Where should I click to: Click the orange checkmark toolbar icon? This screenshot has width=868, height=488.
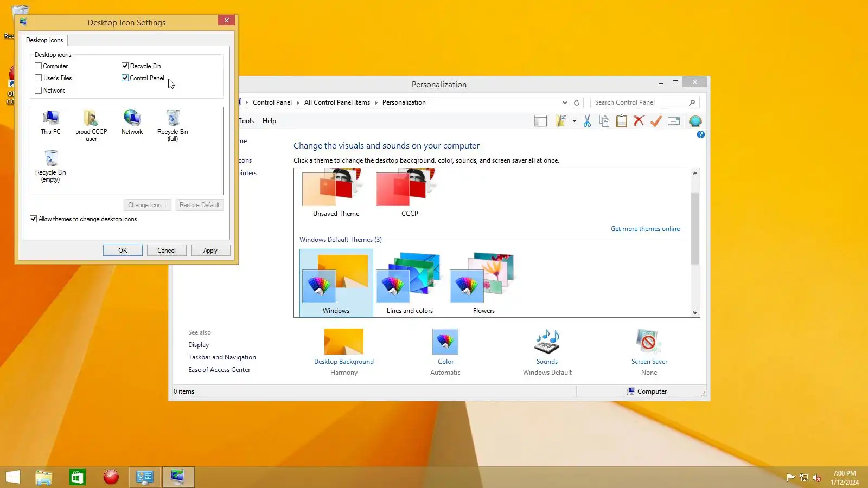click(x=656, y=121)
